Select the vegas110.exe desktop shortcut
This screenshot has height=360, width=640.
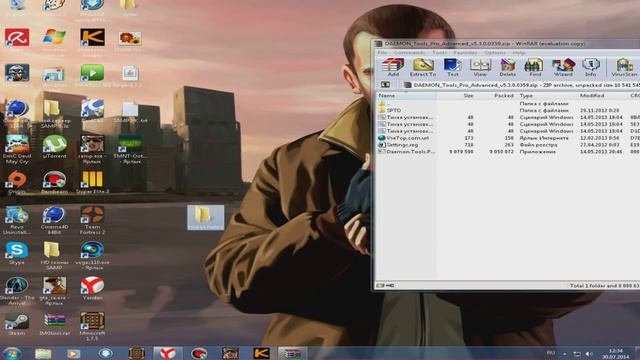[92, 256]
